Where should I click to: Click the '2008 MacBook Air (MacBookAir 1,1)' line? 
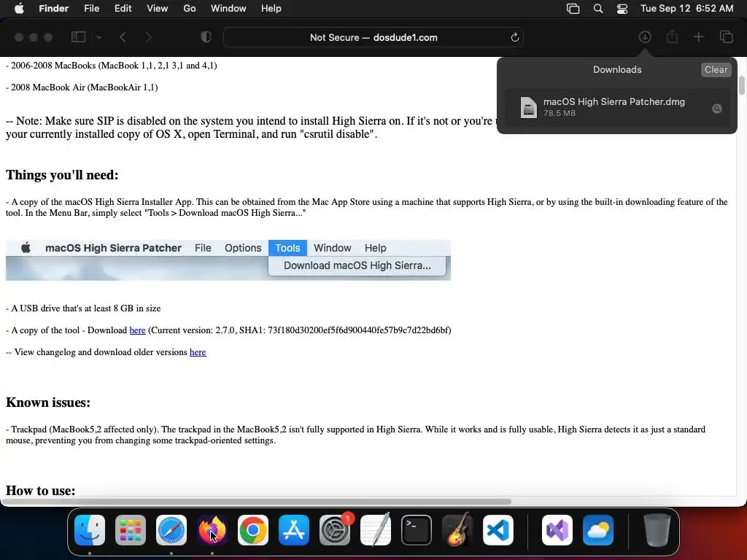click(82, 87)
